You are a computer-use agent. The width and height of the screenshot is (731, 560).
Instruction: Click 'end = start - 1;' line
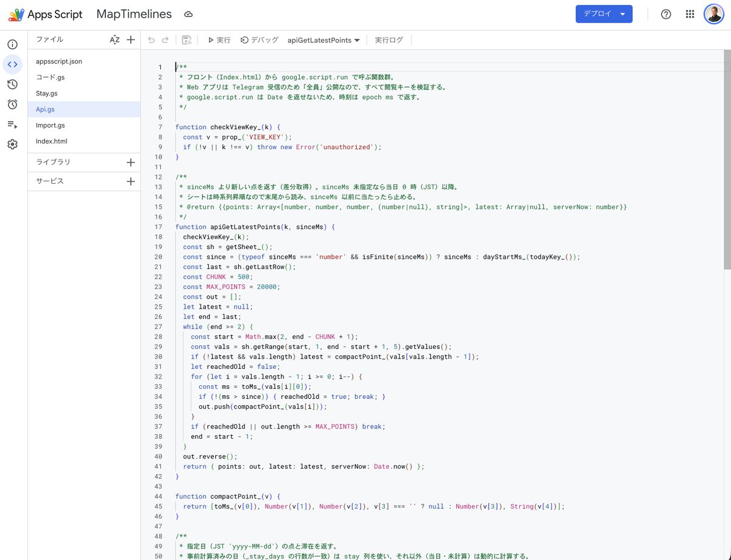pos(221,436)
